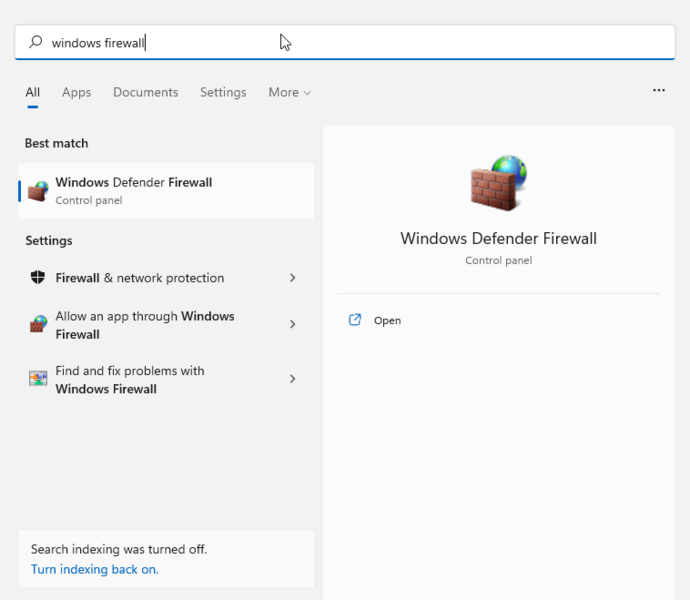
Task: Click the Find and fix problems troubleshooter icon
Action: pos(38,379)
